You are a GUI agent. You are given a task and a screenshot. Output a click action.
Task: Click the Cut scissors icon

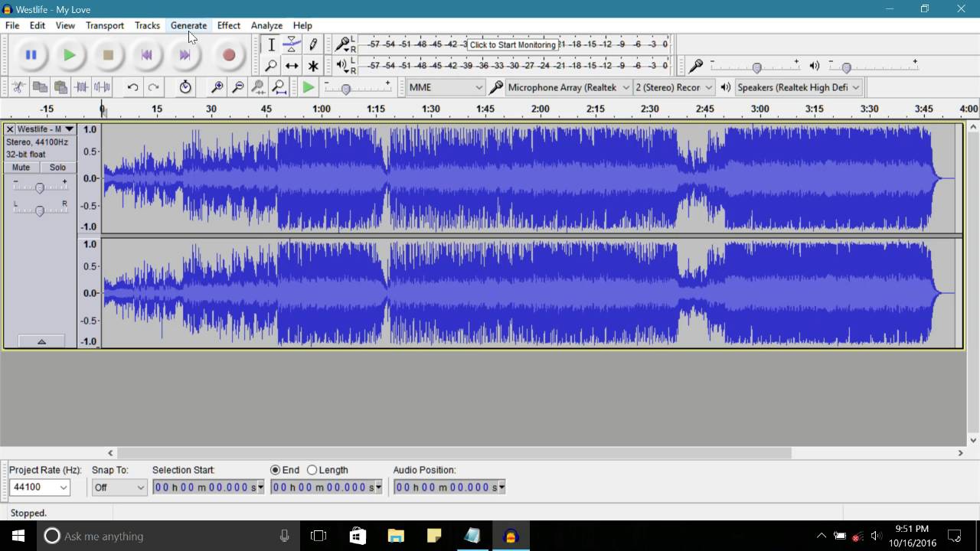click(19, 87)
